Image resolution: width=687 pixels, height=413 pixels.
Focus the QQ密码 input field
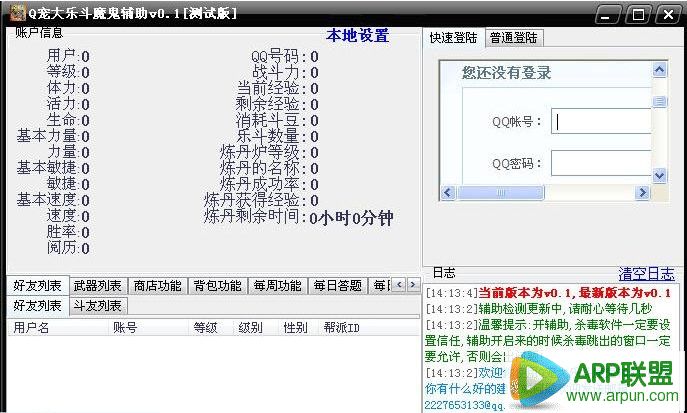pyautogui.click(x=601, y=163)
